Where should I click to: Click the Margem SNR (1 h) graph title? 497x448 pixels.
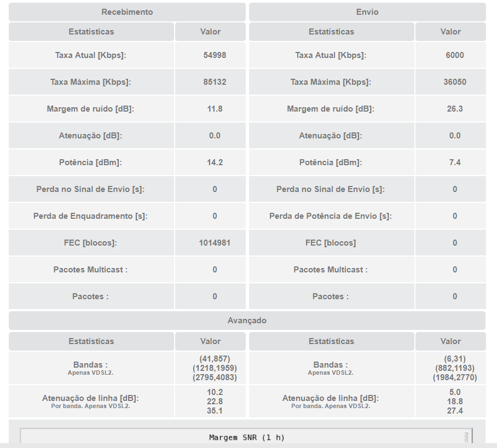pos(247,438)
